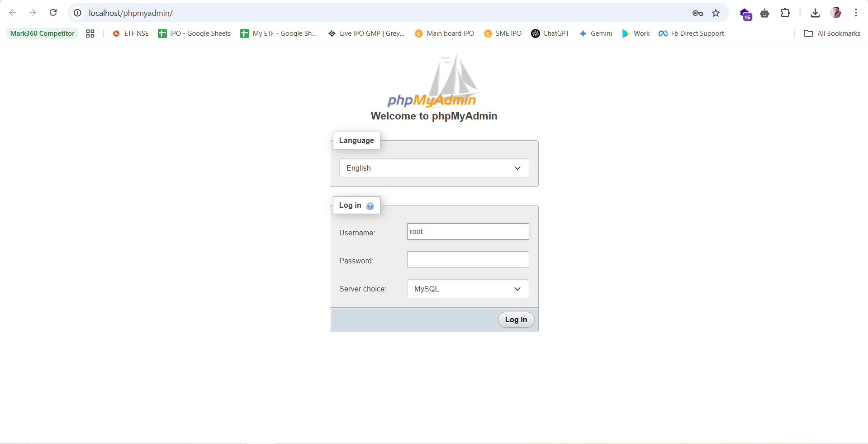Open site information icon in address bar
Viewport: 868px width, 444px height.
pyautogui.click(x=77, y=13)
